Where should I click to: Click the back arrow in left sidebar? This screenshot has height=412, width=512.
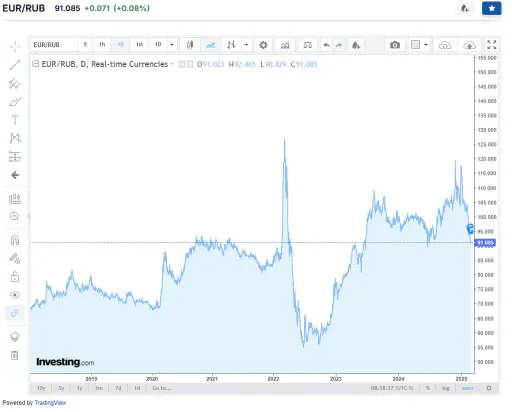(x=15, y=175)
